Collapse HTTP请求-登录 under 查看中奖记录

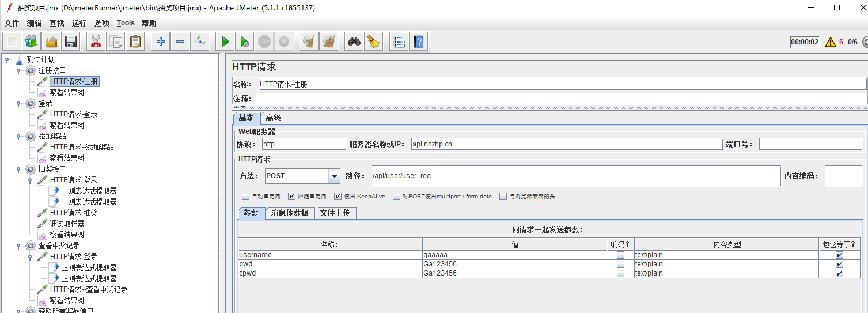pyautogui.click(x=30, y=257)
